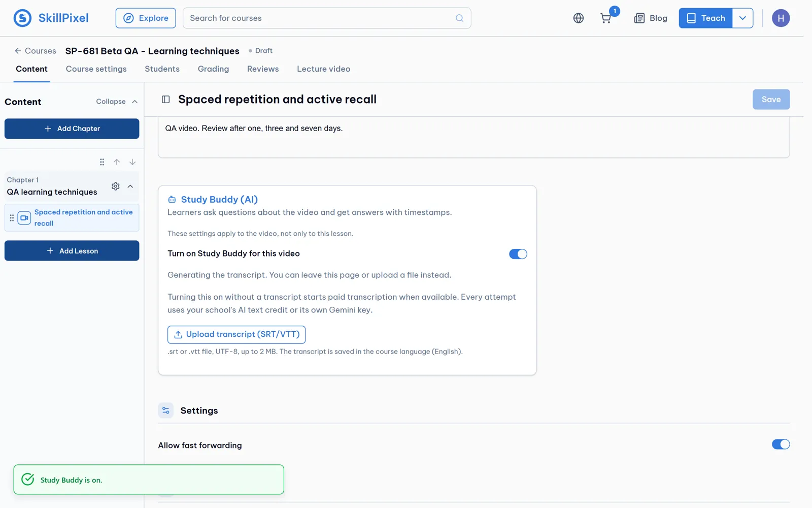Open the Students tab

pos(162,69)
